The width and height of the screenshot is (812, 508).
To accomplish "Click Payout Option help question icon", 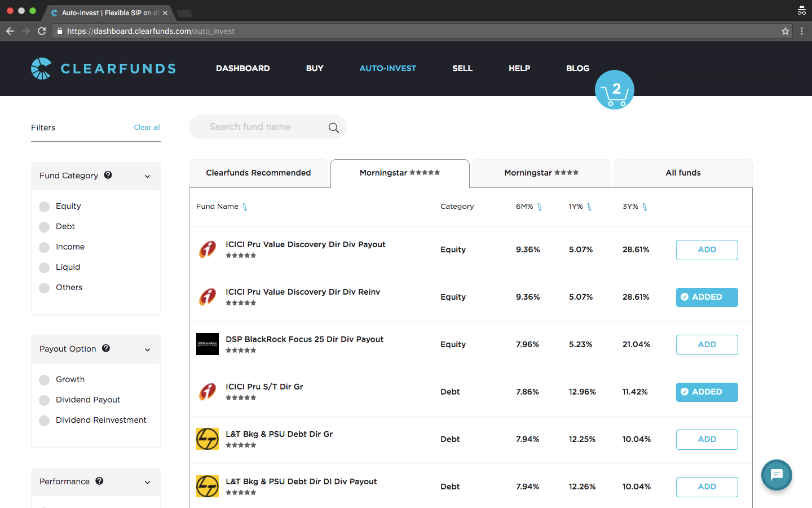I will [106, 348].
